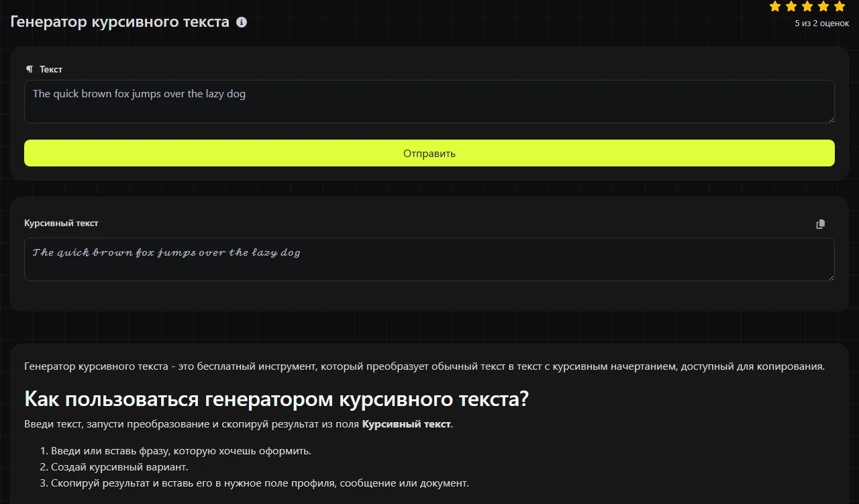Click the sentence starting 'Введи текст, запусти преобразование'
The height and width of the screenshot is (504, 859).
[x=239, y=424]
